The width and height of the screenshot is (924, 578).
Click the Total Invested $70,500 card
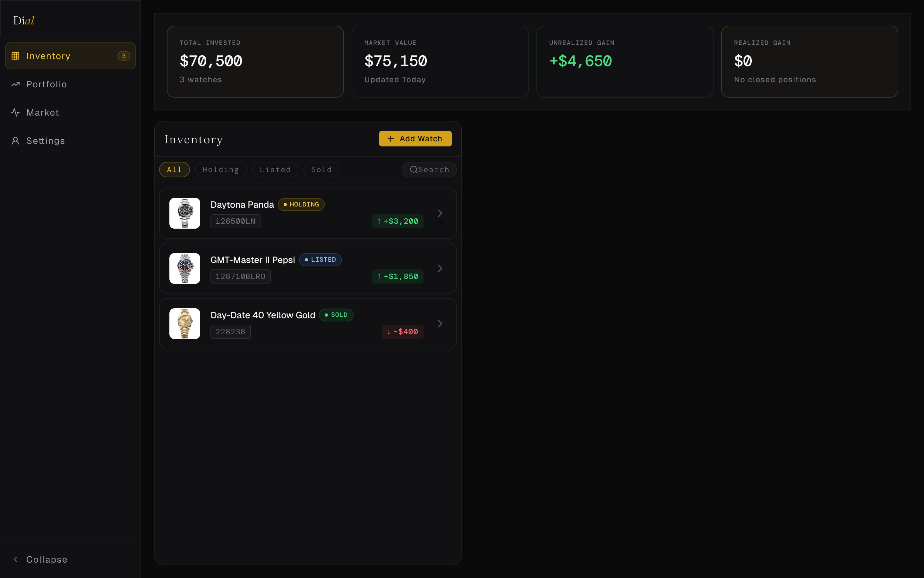[255, 62]
